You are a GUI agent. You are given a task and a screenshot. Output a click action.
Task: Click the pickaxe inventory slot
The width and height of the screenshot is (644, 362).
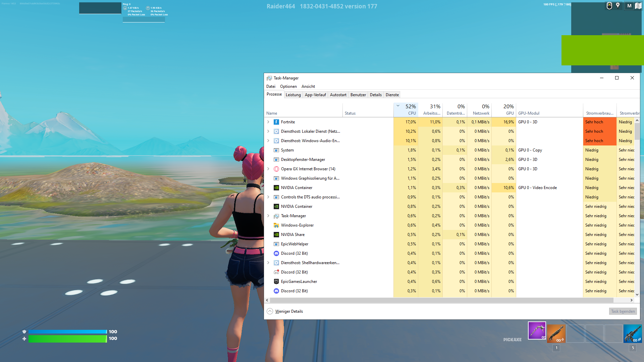coord(537,331)
